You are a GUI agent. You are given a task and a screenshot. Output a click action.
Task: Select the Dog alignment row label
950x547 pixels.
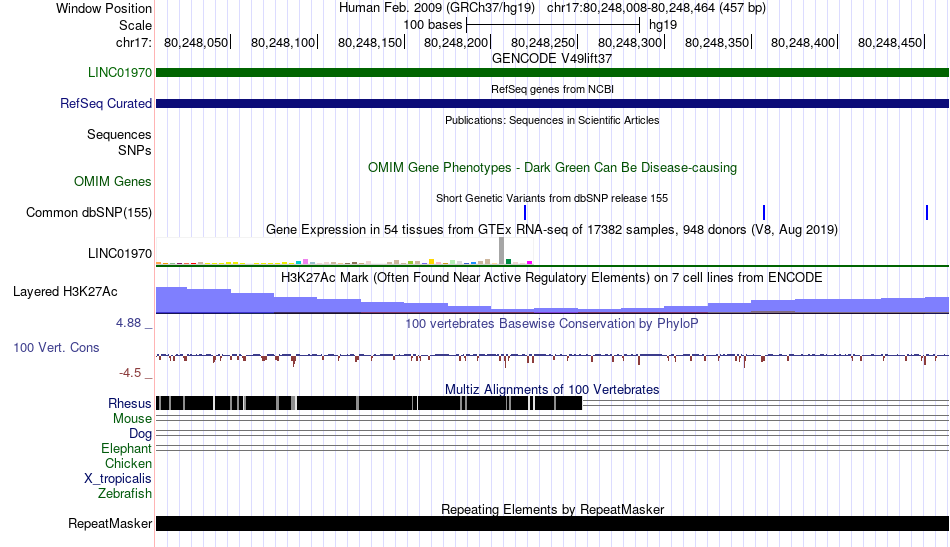[140, 433]
